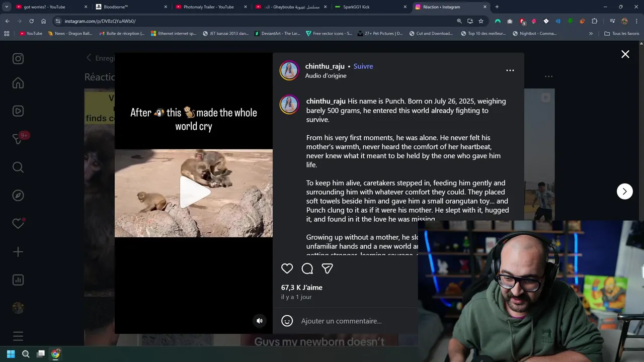Click the browser back arrow

pos(7,21)
